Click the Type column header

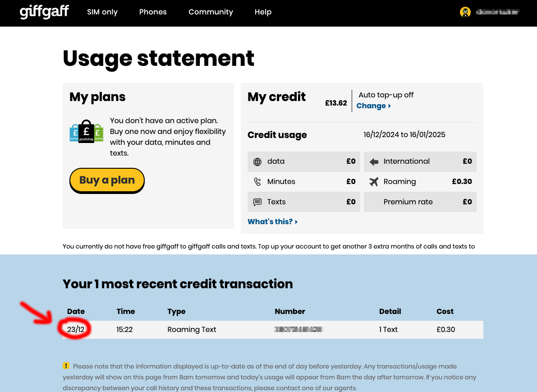pyautogui.click(x=176, y=311)
